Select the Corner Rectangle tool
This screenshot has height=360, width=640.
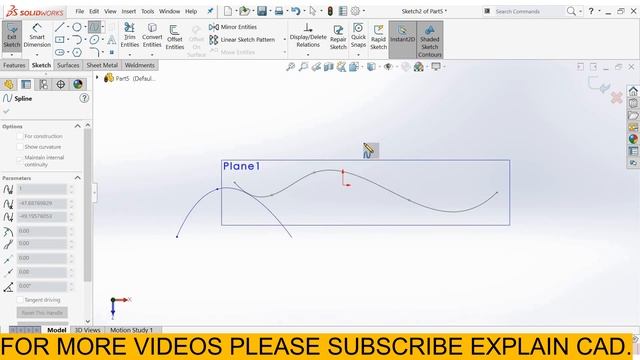[x=60, y=40]
